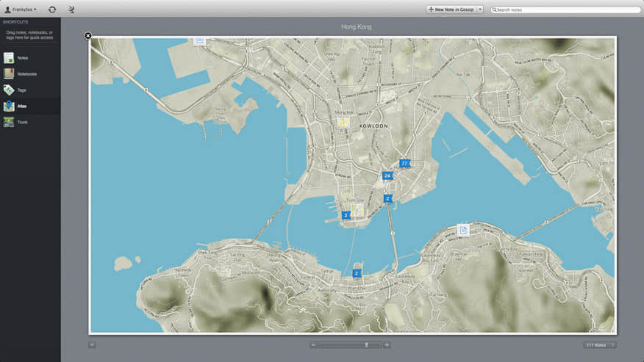Expand the FrankySea account dropdown
644x362 pixels.
point(21,10)
